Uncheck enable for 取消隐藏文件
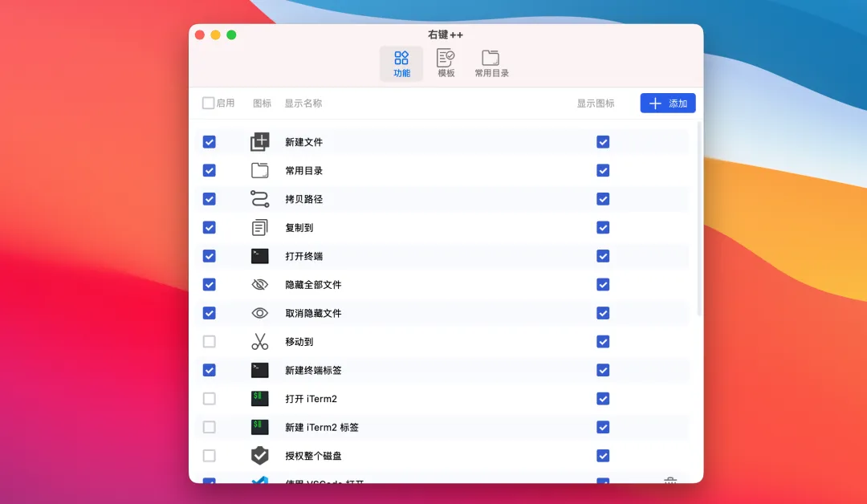Screen dimensions: 867x504 [209, 313]
